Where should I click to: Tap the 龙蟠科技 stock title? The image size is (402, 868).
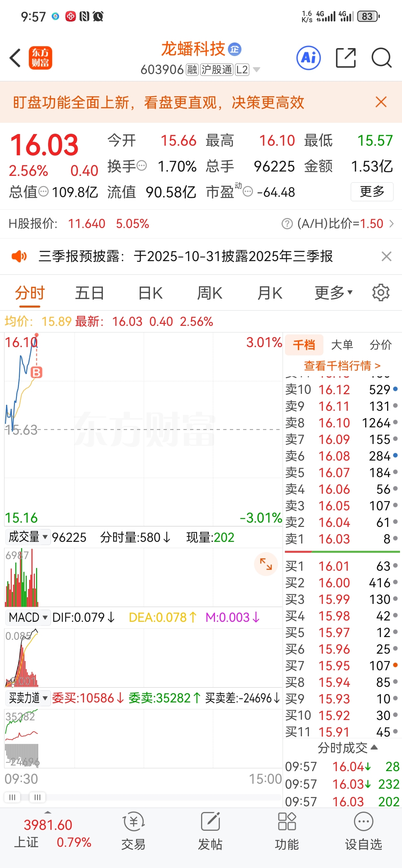click(x=193, y=49)
